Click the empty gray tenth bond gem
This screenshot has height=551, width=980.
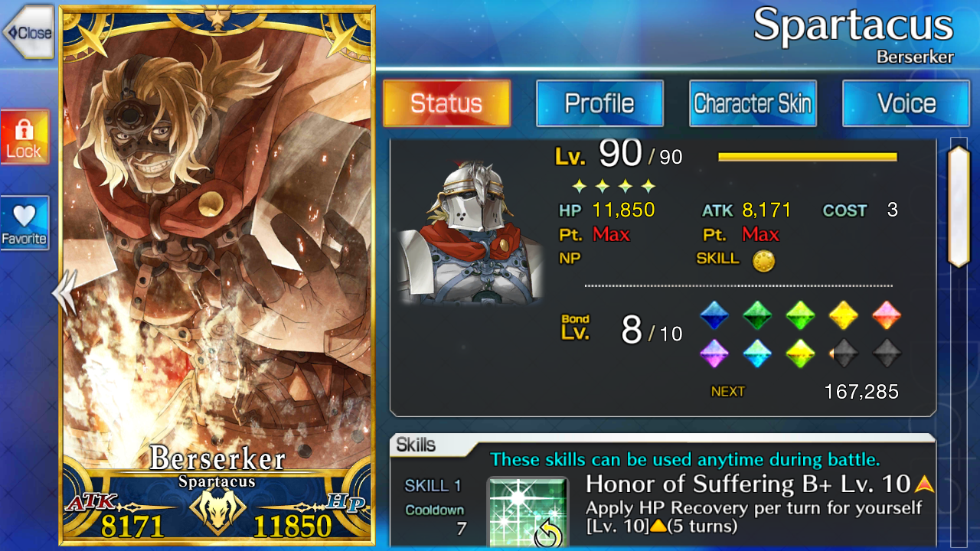click(x=887, y=354)
